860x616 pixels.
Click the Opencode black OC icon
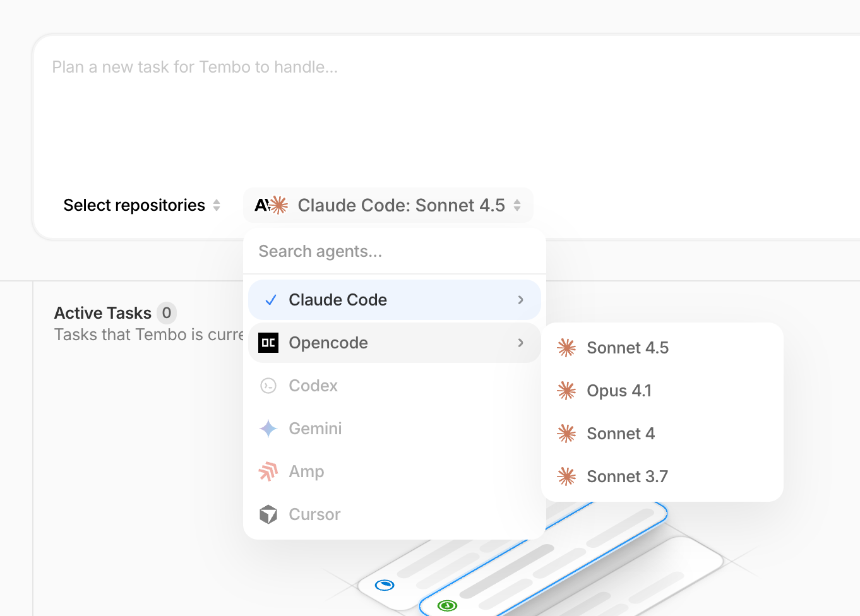click(268, 343)
